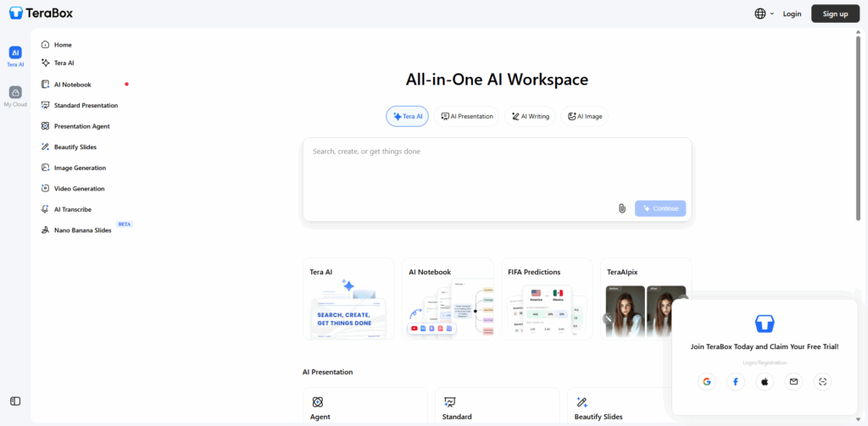
Task: Open the Tera AI feature card
Action: tap(348, 299)
